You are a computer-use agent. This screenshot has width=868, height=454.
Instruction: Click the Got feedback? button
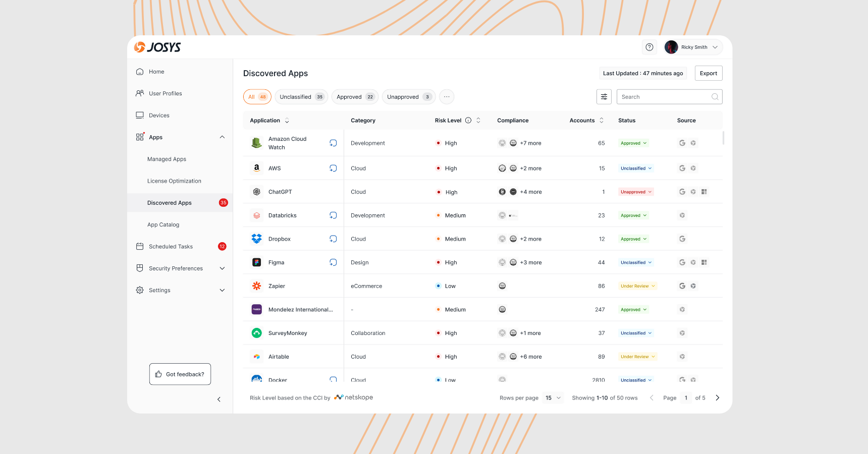[x=180, y=374]
